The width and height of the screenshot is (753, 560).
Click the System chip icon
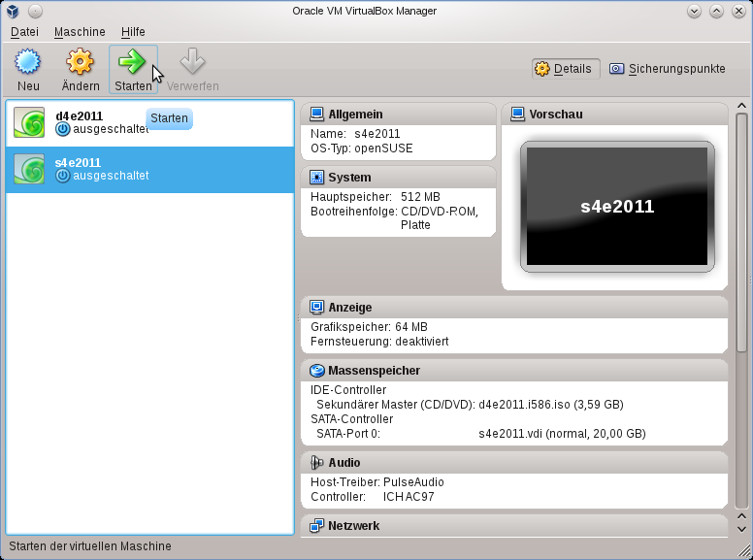point(317,178)
